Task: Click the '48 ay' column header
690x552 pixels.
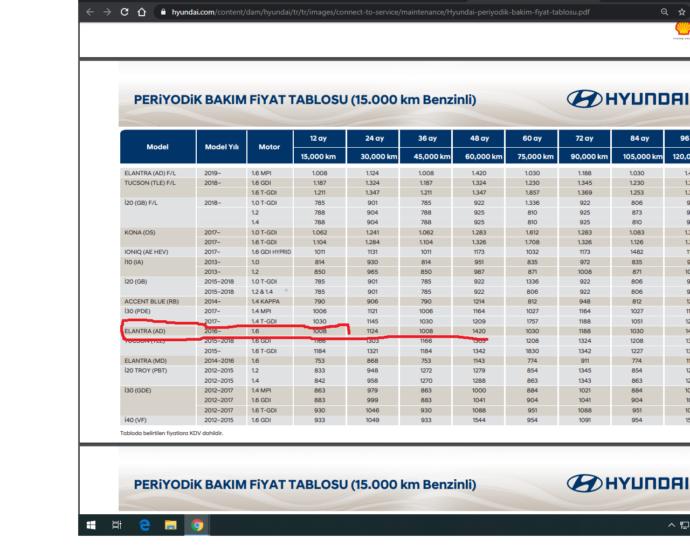Action: tap(479, 138)
